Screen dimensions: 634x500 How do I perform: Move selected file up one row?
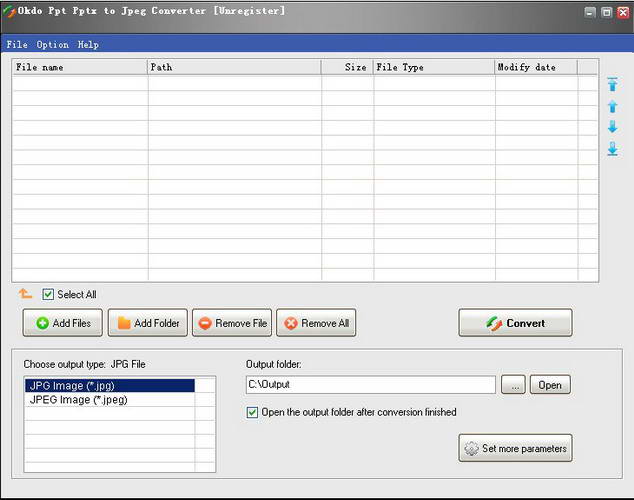[612, 106]
